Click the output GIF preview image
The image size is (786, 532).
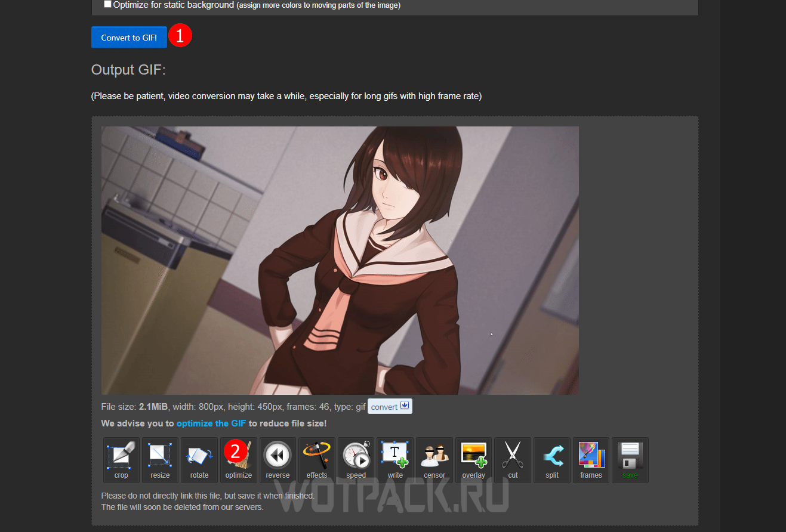[340, 260]
